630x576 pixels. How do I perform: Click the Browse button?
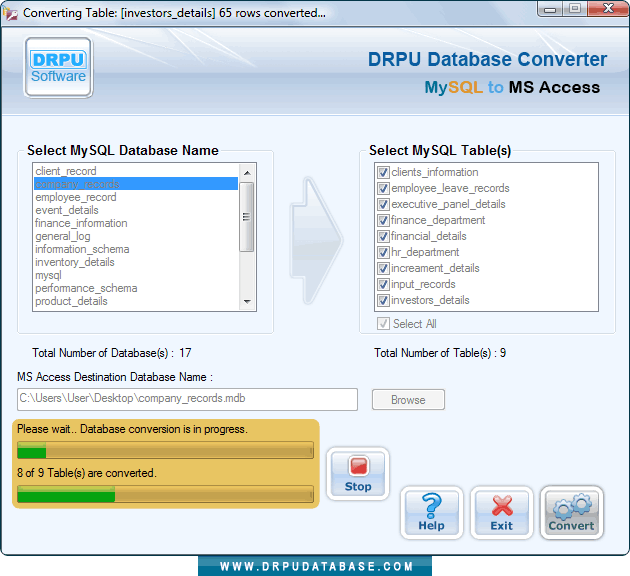pyautogui.click(x=408, y=400)
